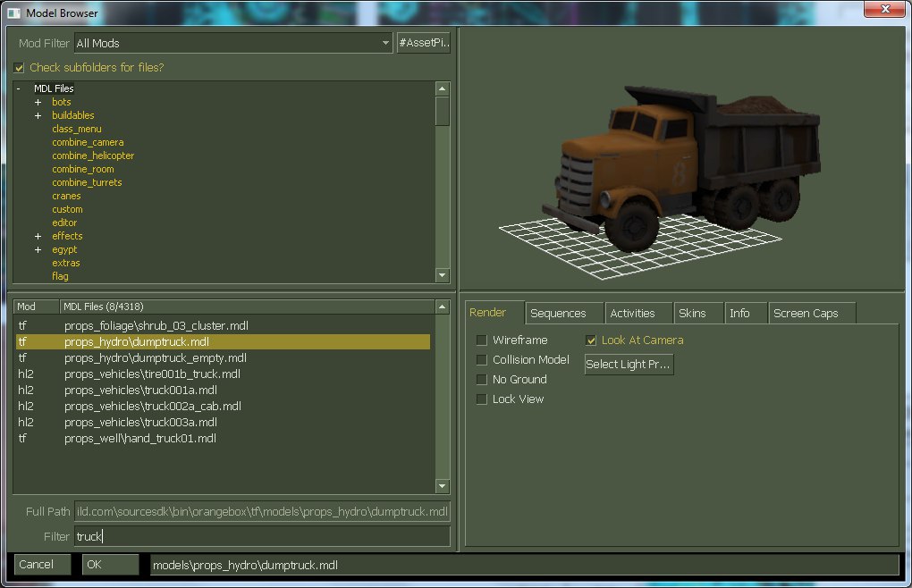This screenshot has height=588, width=912.
Task: Select the bots folder label
Action: point(62,102)
